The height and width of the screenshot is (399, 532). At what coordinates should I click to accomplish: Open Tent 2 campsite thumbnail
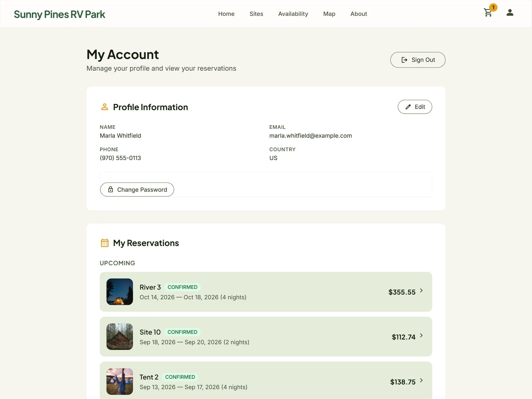pos(119,382)
